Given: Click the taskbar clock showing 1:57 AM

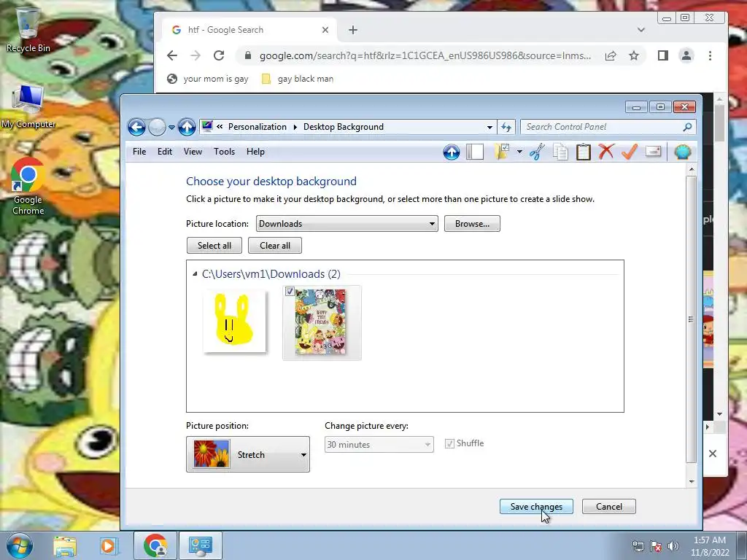Looking at the screenshot, I should (x=710, y=546).
